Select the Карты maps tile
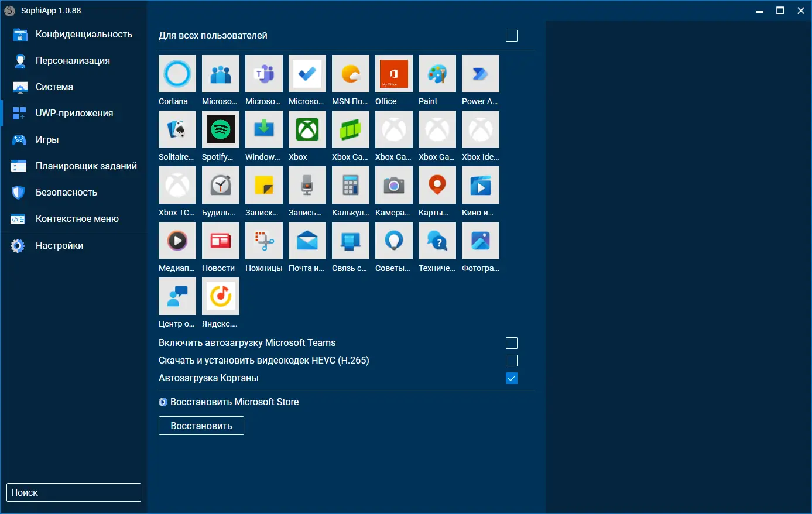The image size is (812, 514). [x=437, y=185]
